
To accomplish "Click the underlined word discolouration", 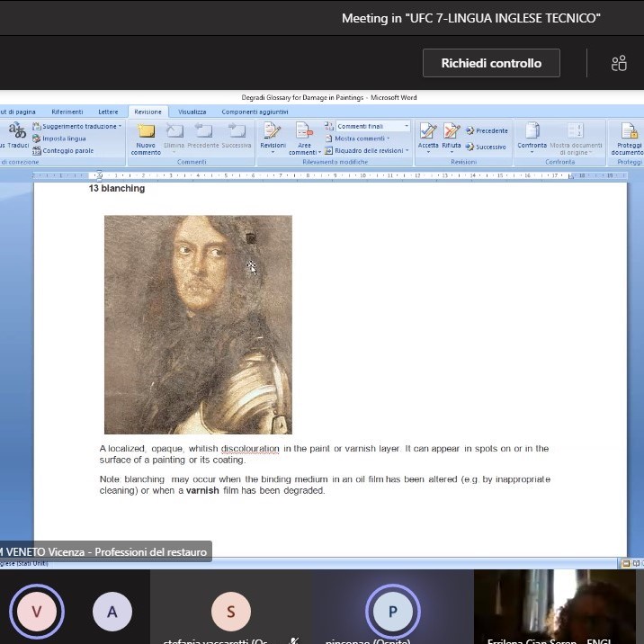I will pos(250,449).
